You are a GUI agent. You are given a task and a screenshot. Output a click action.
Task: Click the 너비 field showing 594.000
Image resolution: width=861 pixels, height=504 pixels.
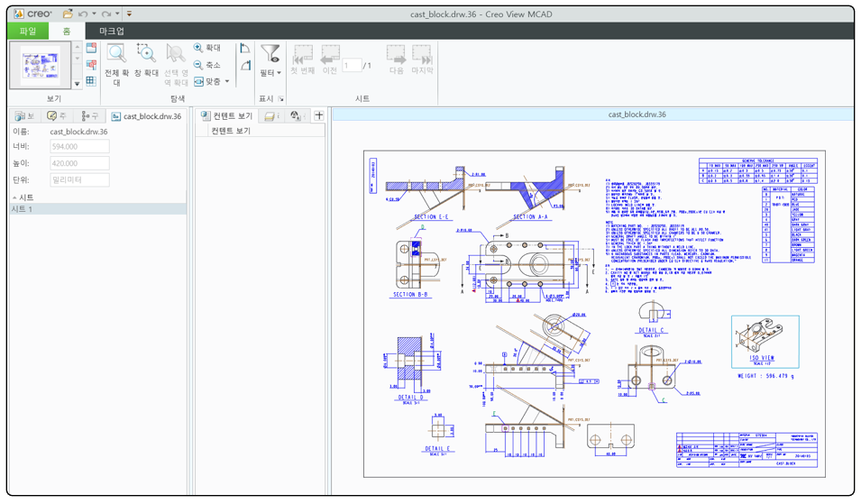point(79,147)
